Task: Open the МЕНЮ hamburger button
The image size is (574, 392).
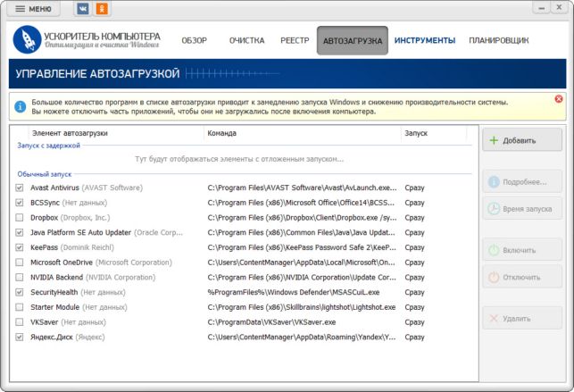Action: click(33, 9)
